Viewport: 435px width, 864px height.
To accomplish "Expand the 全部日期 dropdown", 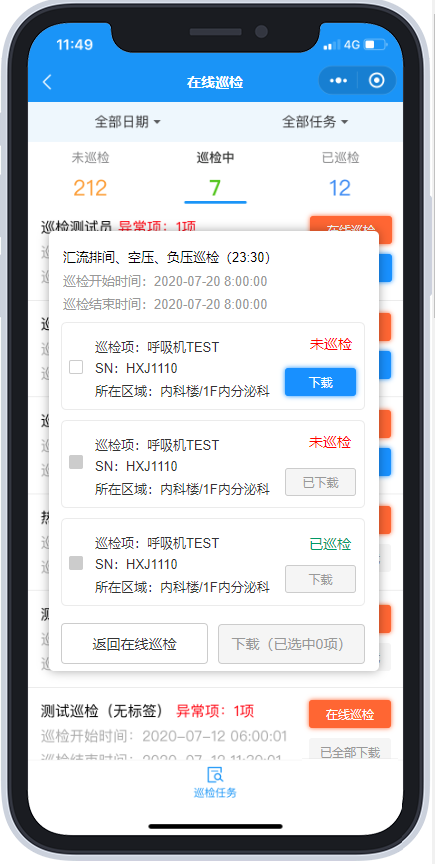I will 127,122.
